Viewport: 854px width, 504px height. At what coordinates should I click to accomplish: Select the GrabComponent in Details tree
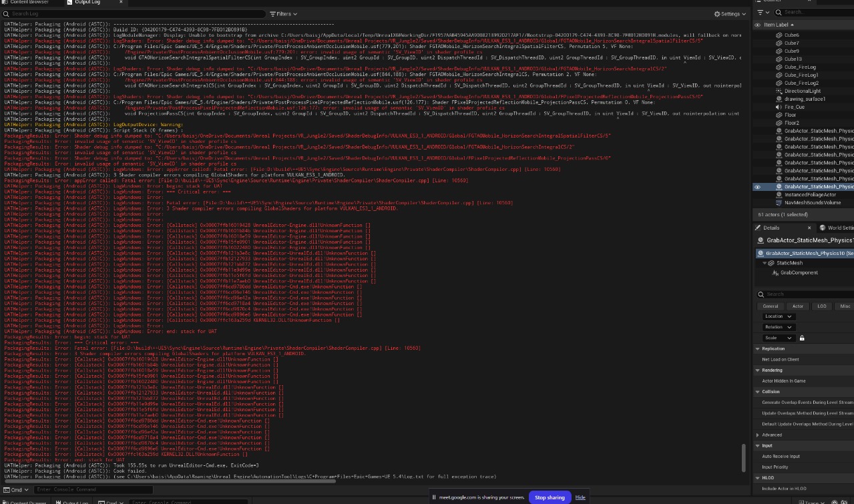point(799,272)
